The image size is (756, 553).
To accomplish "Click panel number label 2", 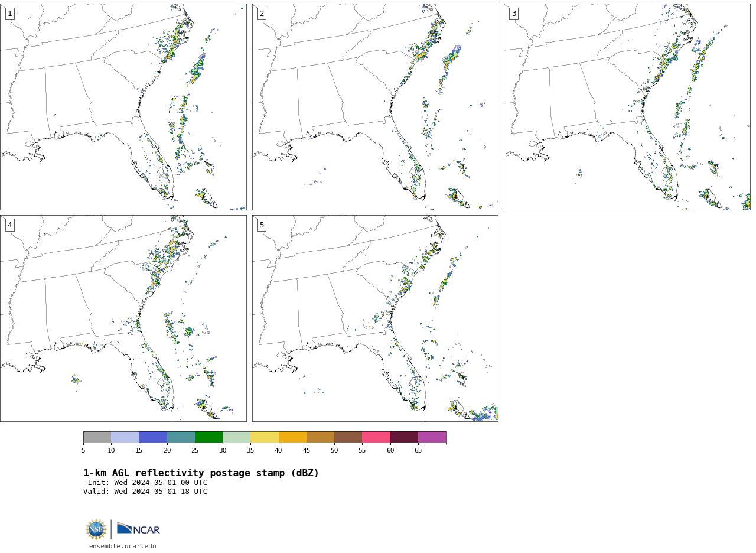I will coord(262,14).
